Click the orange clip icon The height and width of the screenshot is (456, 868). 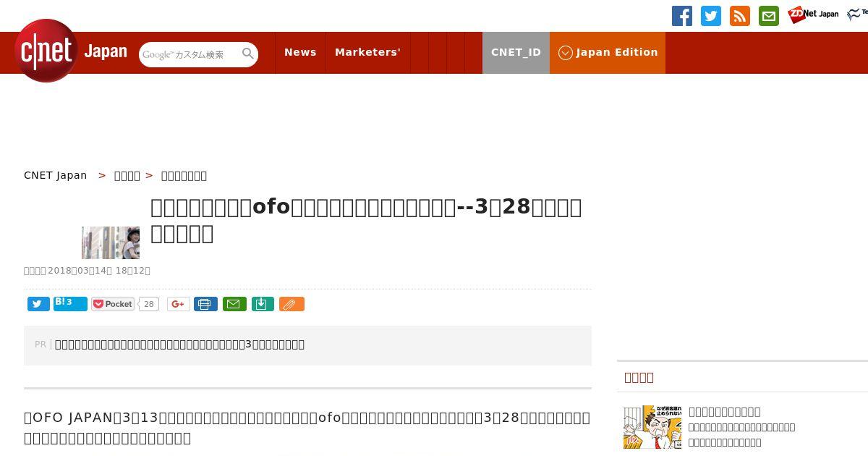[x=292, y=304]
